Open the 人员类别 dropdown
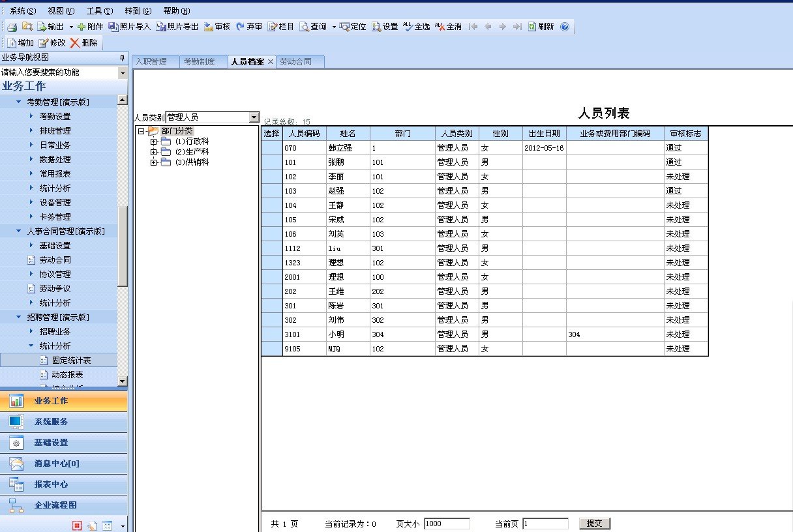The width and height of the screenshot is (793, 532). 254,117
